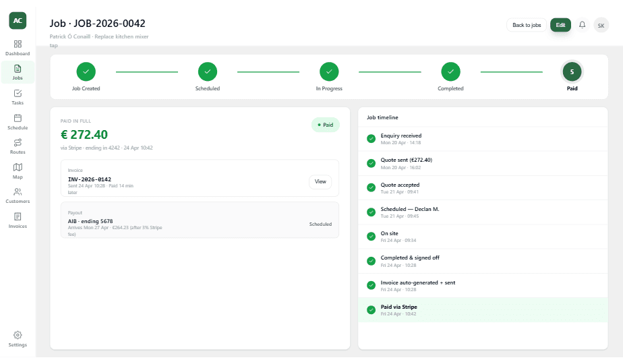Screen dimensions: 623x364
Task: Open the Routes sidebar icon
Action: [x=18, y=142]
